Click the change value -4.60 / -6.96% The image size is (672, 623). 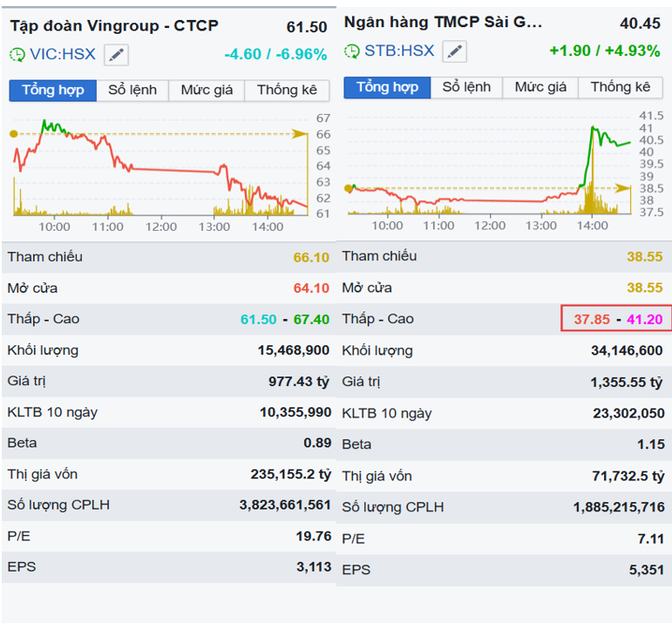tap(276, 54)
